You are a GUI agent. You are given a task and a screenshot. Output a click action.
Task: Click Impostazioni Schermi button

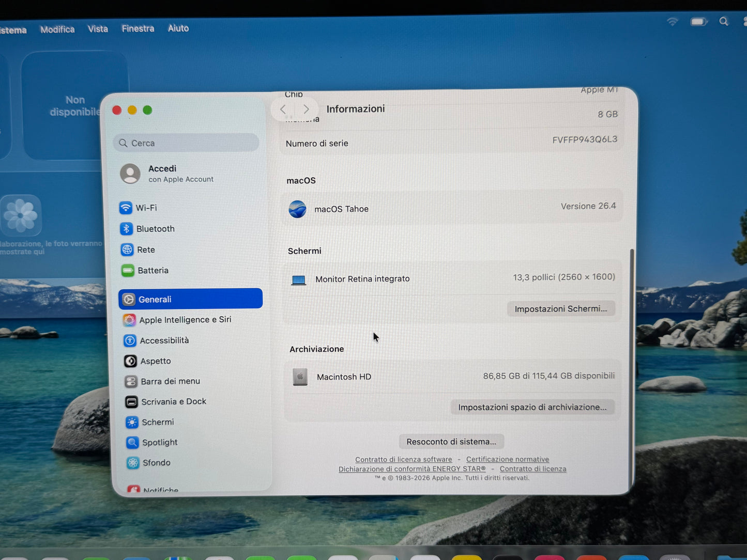561,309
